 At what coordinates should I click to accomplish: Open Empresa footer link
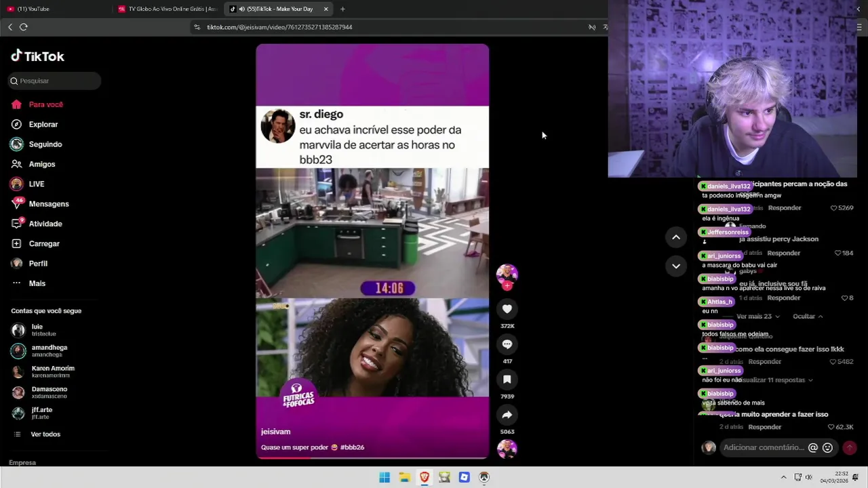(22, 462)
